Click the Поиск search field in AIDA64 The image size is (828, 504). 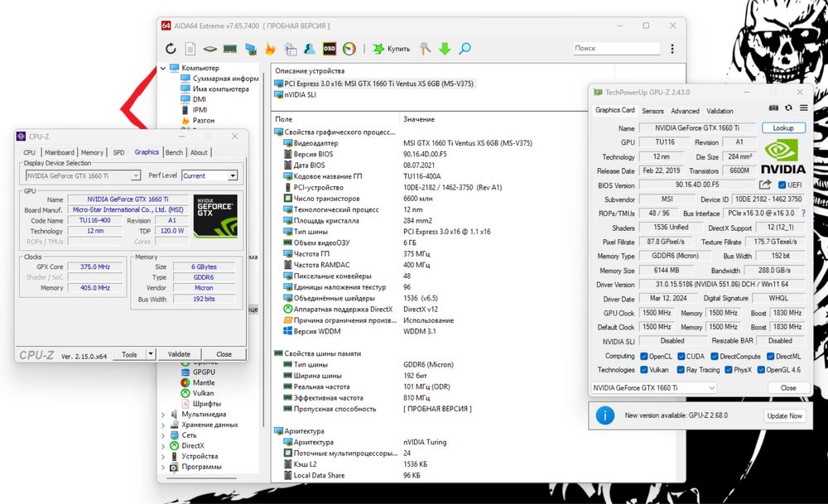point(616,48)
